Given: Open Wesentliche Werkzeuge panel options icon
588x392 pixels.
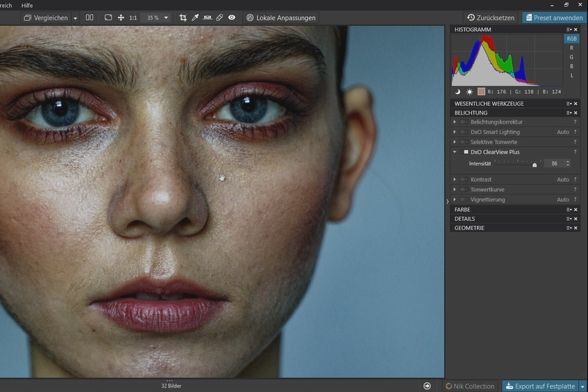Looking at the screenshot, I should [x=569, y=103].
